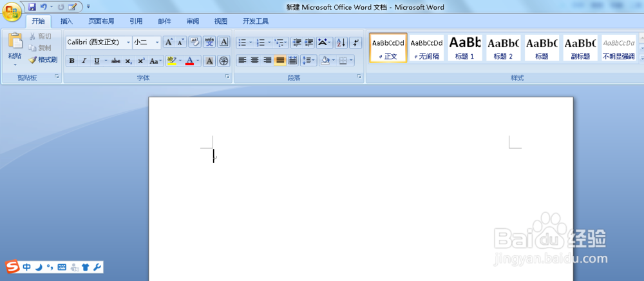Shrink font size icon

(x=181, y=42)
